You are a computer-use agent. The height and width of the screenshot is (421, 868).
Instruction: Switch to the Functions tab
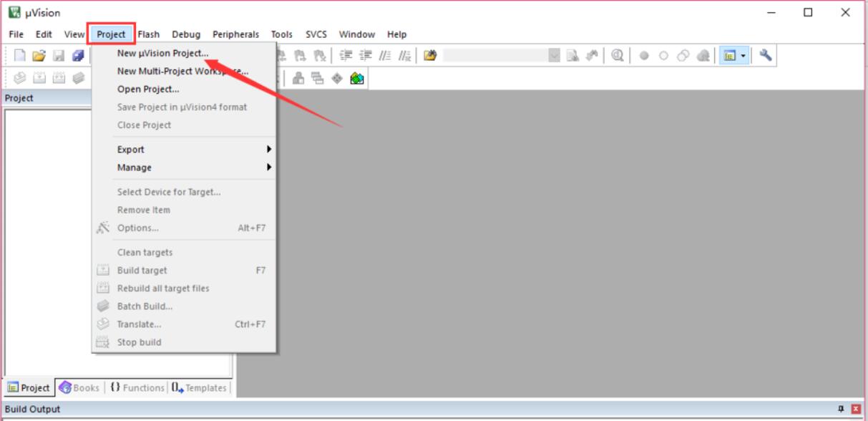(x=137, y=388)
